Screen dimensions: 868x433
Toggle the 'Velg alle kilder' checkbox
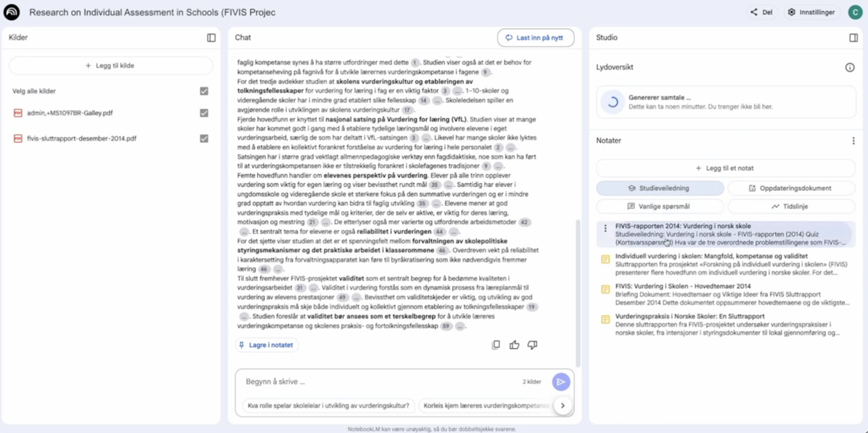[x=204, y=91]
